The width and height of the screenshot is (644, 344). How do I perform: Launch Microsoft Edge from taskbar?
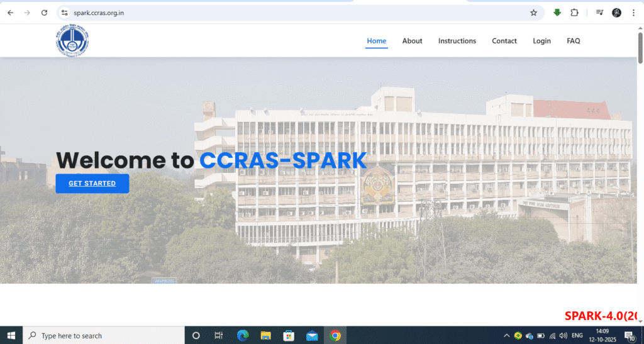(x=243, y=335)
